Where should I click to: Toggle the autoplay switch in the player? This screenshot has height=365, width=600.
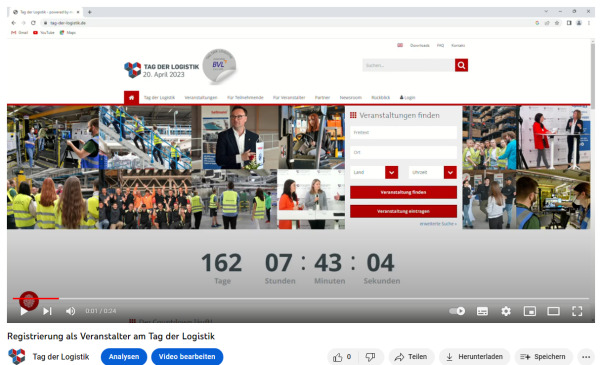point(457,311)
